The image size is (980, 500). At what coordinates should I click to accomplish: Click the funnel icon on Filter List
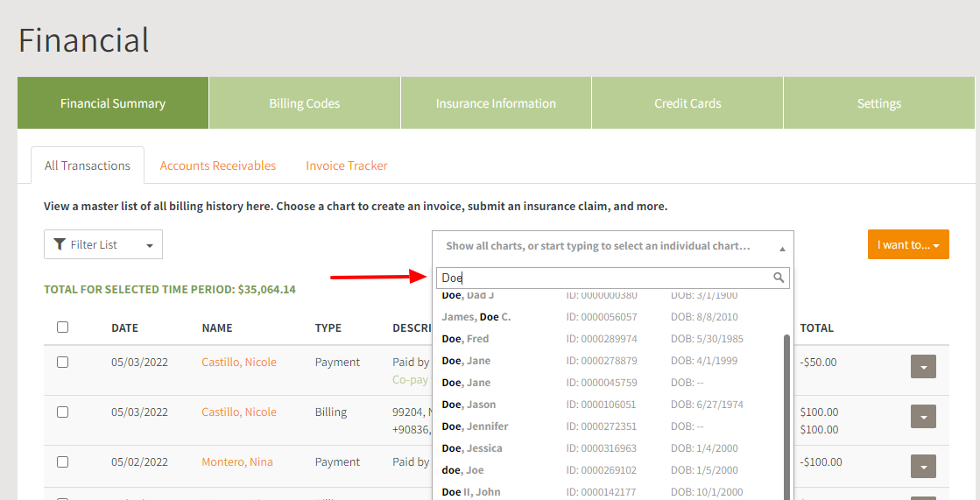[x=60, y=244]
